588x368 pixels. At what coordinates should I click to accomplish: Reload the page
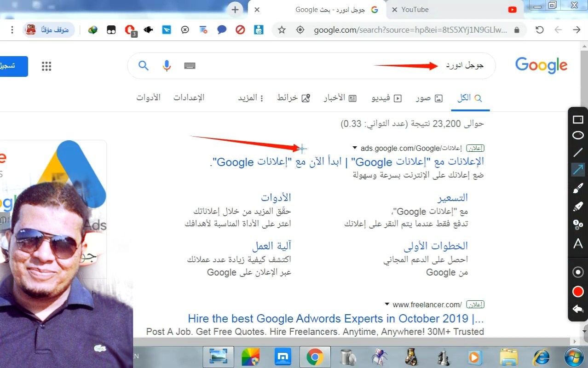[540, 30]
